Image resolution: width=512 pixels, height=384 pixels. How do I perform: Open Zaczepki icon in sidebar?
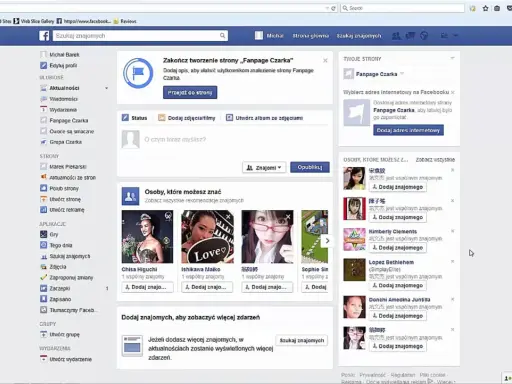pyautogui.click(x=43, y=288)
